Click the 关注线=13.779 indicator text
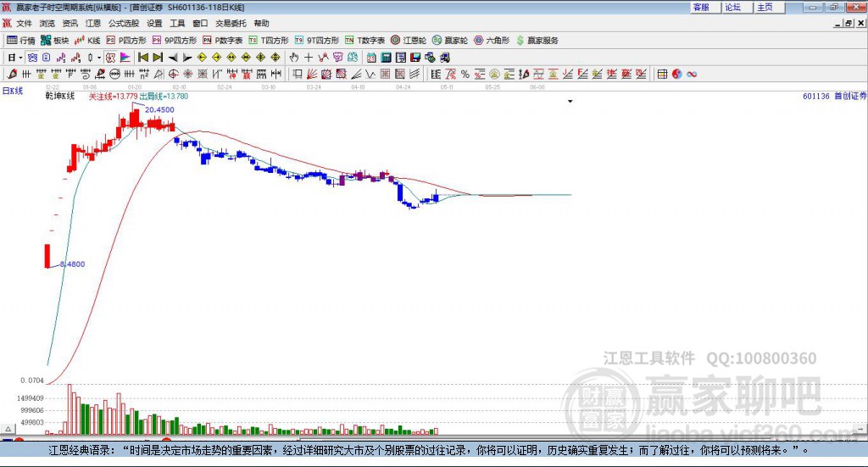 (x=113, y=97)
